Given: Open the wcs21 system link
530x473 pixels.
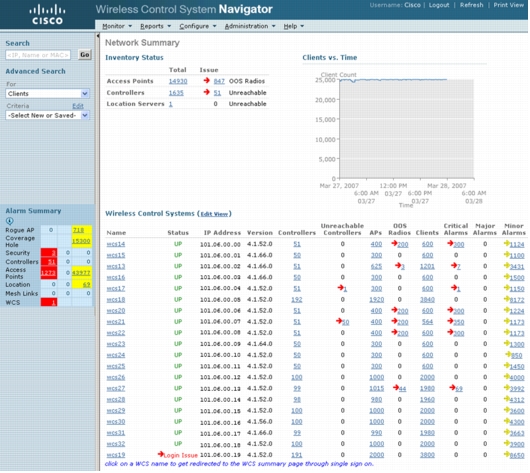Looking at the screenshot, I should click(x=116, y=322).
